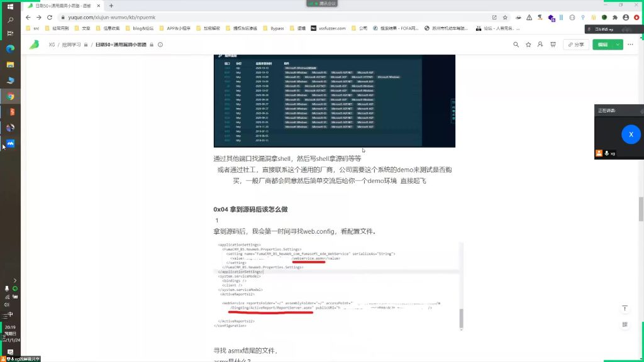The image size is (644, 362).
Task: Open the notification center icon
Action: 10,352
